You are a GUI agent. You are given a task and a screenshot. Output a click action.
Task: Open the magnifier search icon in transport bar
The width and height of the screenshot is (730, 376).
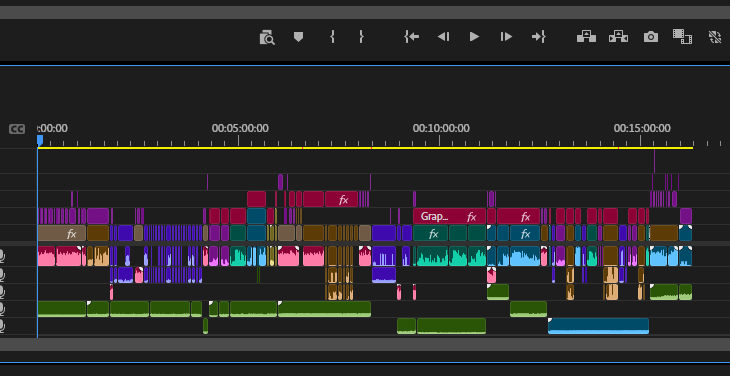(267, 37)
